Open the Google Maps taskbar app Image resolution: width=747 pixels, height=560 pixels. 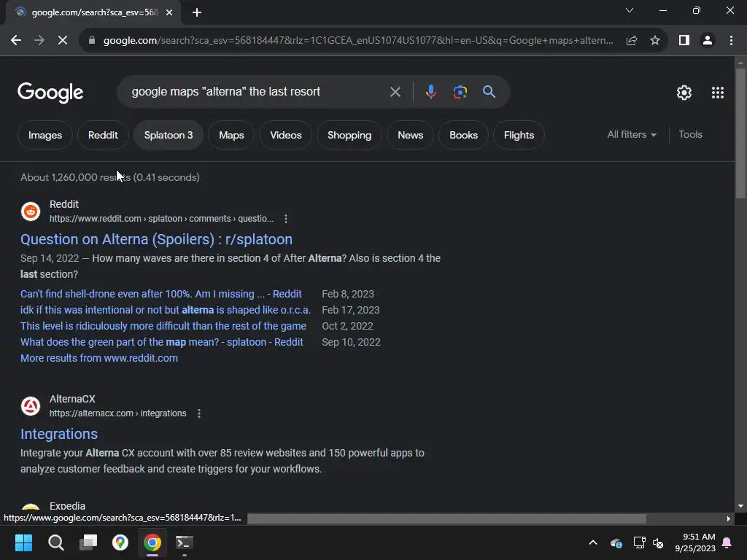(120, 542)
